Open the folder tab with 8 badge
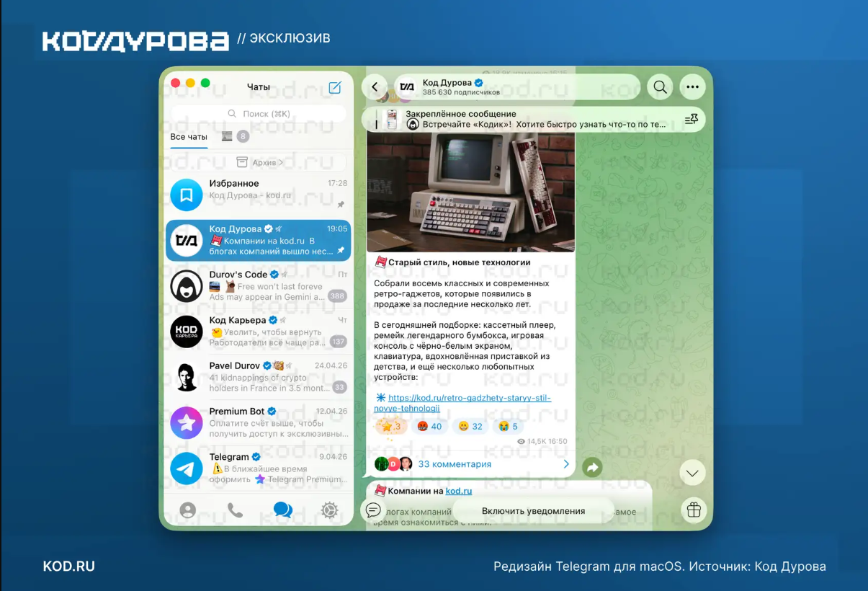The height and width of the screenshot is (591, 868). coord(235,136)
